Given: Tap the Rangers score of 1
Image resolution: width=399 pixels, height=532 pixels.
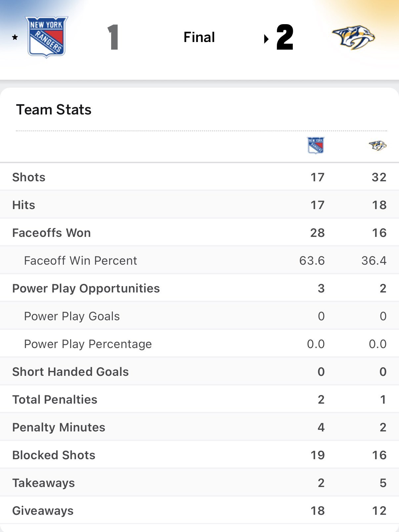Looking at the screenshot, I should (113, 37).
